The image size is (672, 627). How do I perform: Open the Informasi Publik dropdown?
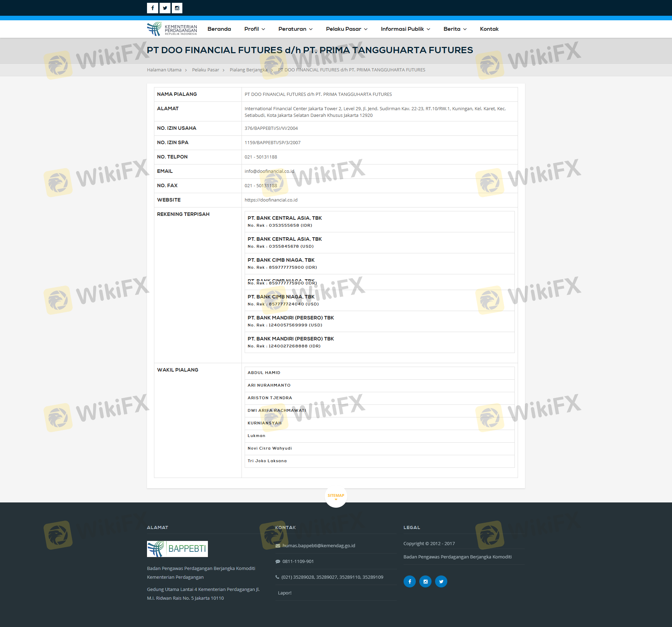pos(405,29)
